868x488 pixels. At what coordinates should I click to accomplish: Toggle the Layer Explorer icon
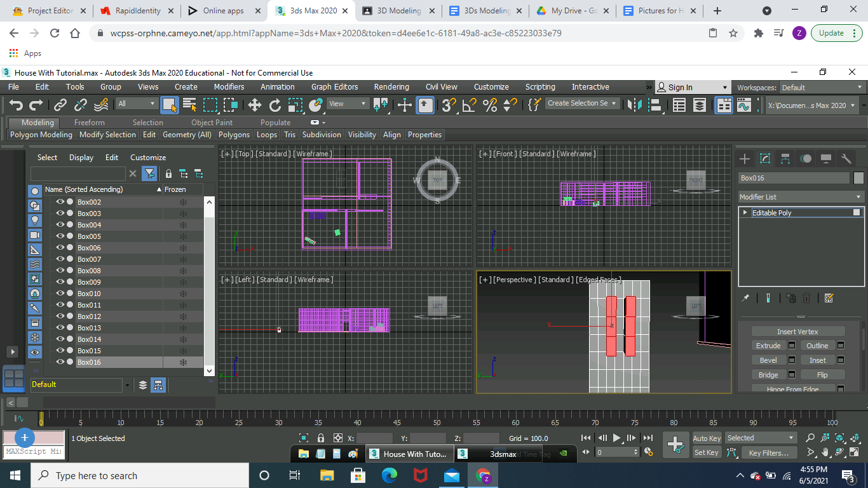click(x=699, y=105)
